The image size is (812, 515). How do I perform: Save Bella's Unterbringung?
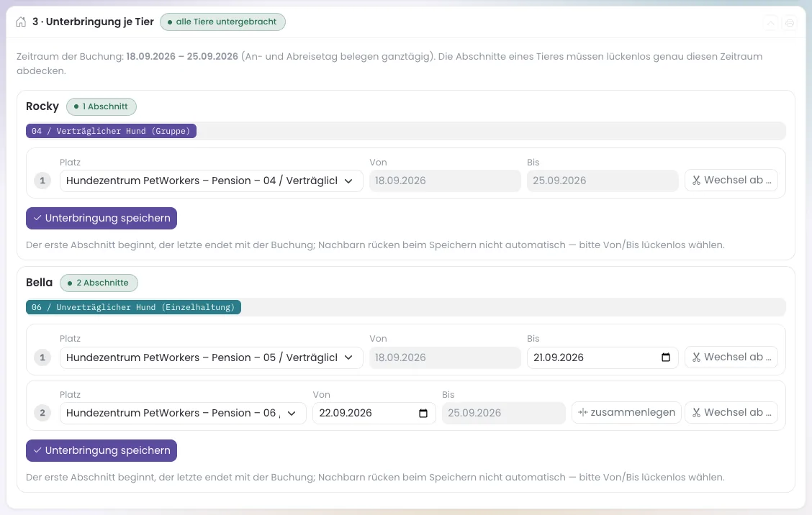[x=101, y=451]
